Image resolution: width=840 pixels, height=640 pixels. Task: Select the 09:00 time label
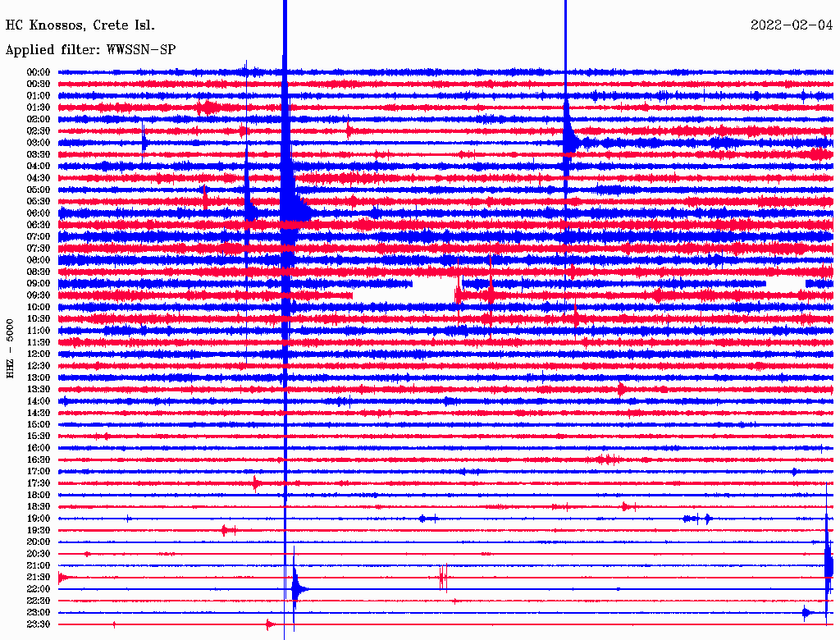[x=39, y=284]
